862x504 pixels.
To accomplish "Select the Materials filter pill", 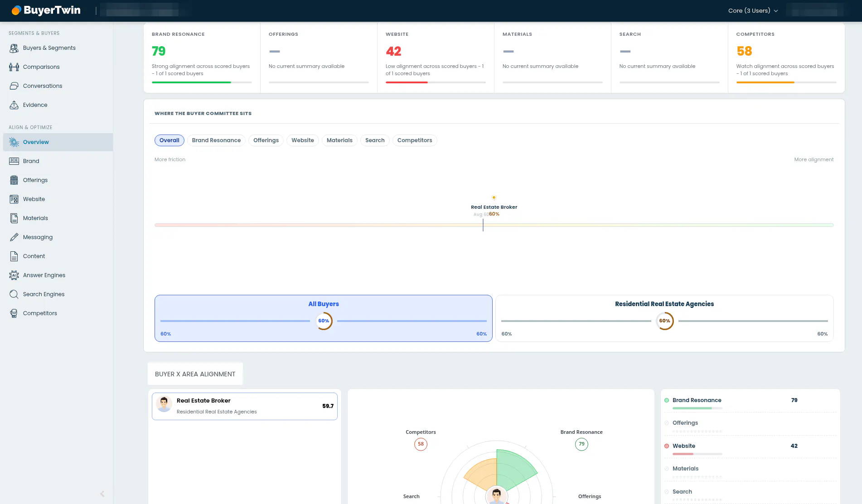I will point(339,140).
